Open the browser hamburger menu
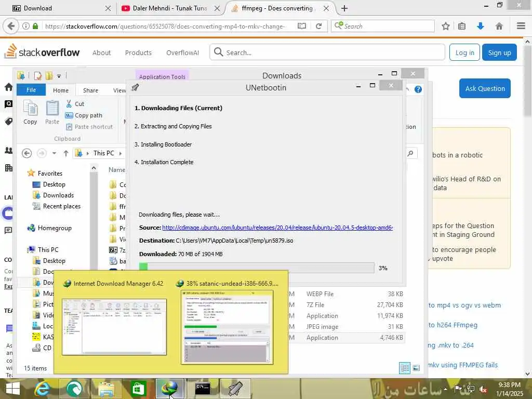This screenshot has width=532, height=399. pyautogui.click(x=521, y=26)
